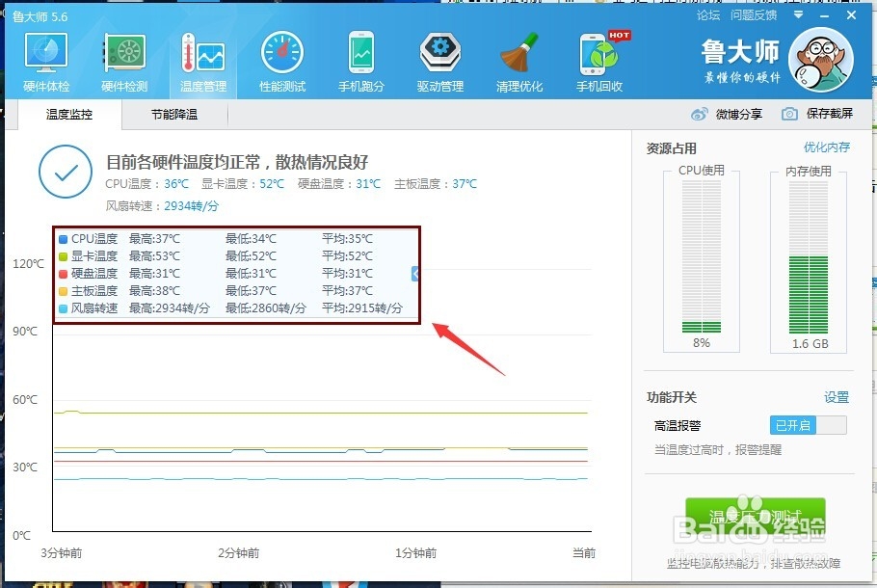
Task: Click the 最高:53℃ graphics card value
Action: click(x=154, y=256)
